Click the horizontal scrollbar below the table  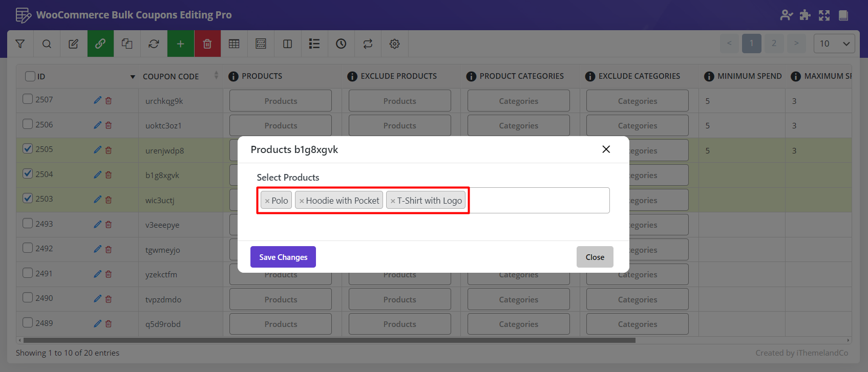[x=328, y=340]
